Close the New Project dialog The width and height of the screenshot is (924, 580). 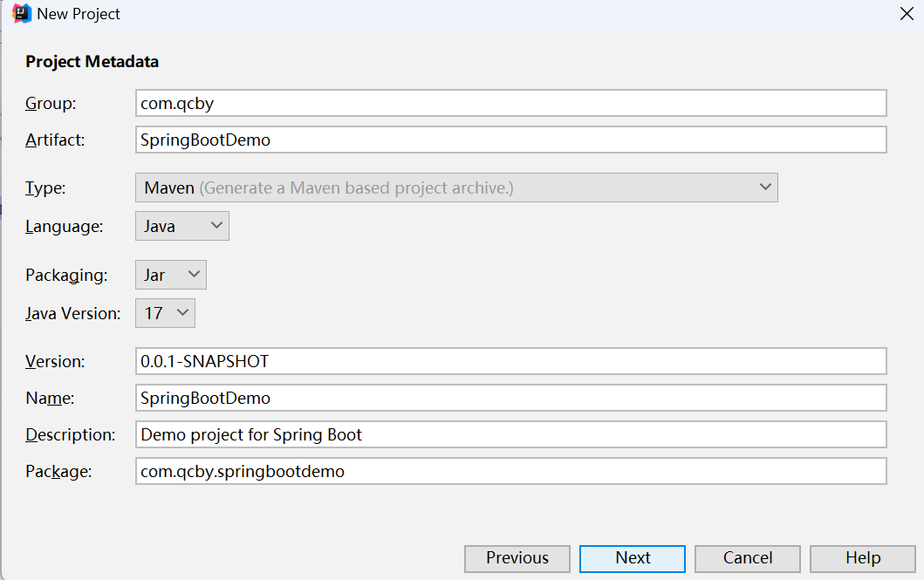tap(907, 14)
